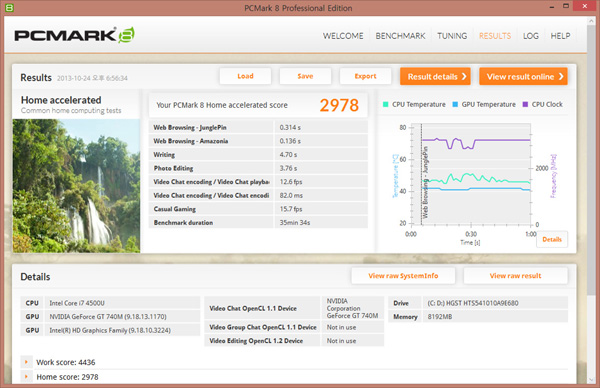Load a saved result file
Screen dimensions: 600x388
click(x=245, y=76)
